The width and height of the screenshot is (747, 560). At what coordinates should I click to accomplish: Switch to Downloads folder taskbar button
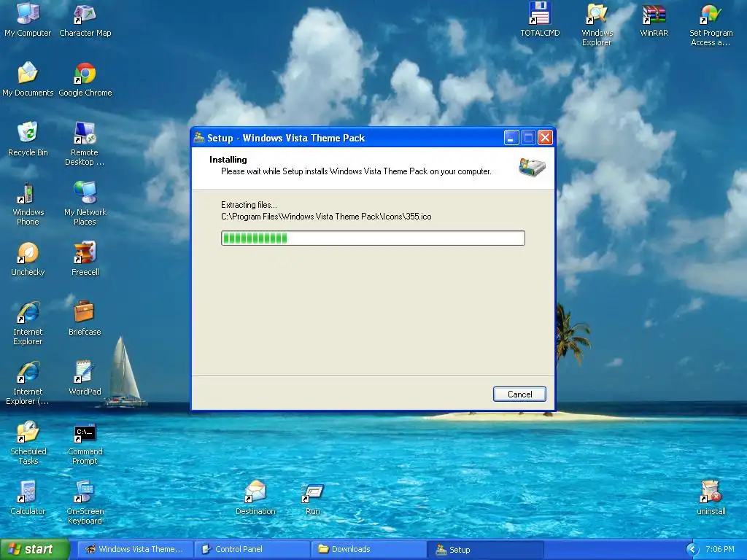(x=368, y=550)
